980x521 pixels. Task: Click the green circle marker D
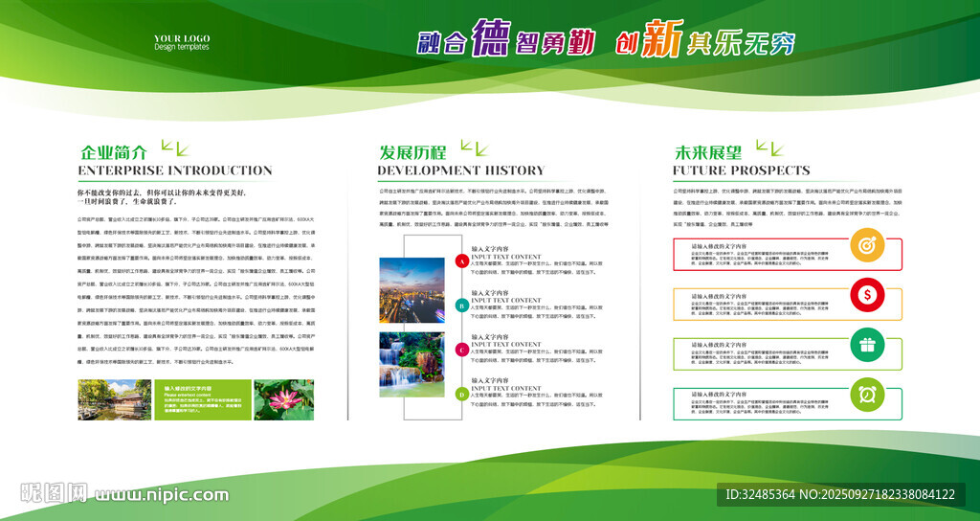(x=461, y=394)
